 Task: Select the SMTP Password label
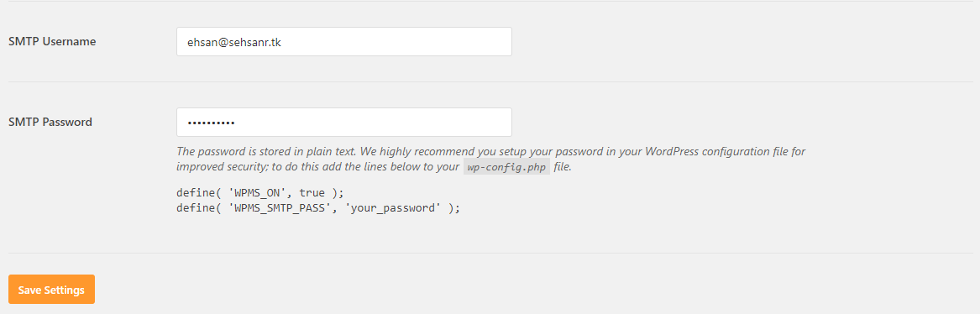tap(50, 123)
